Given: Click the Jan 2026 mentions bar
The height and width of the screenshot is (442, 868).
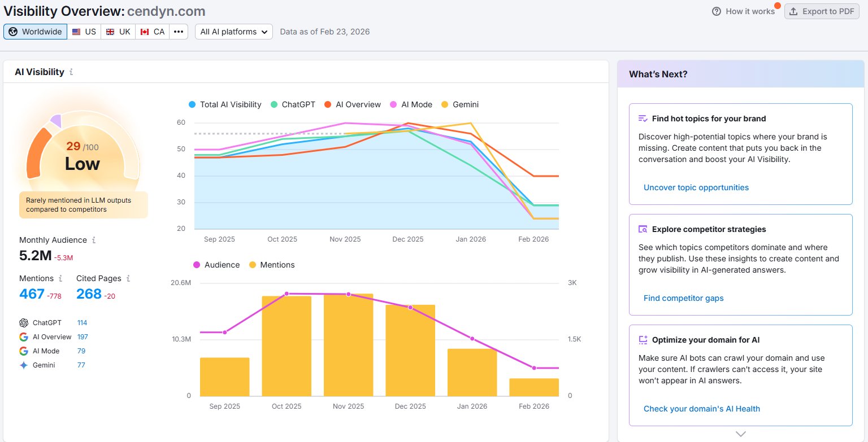Looking at the screenshot, I should [x=472, y=373].
